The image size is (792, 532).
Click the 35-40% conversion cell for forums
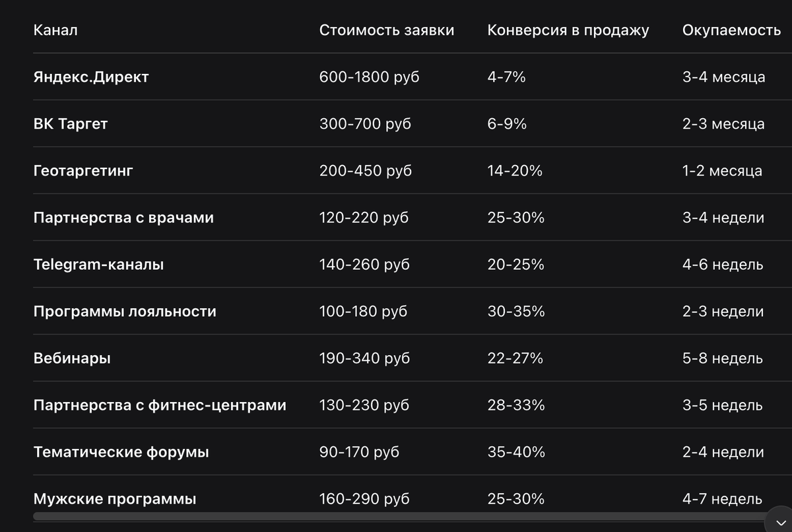[x=515, y=452]
